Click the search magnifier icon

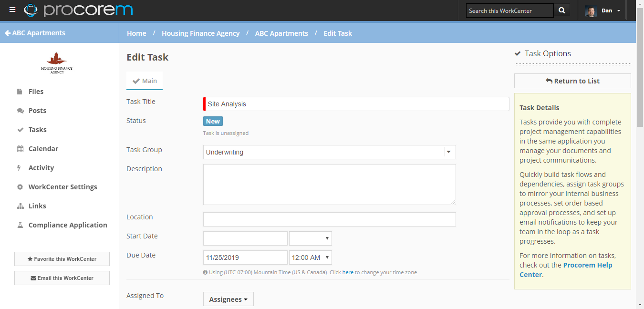(561, 10)
